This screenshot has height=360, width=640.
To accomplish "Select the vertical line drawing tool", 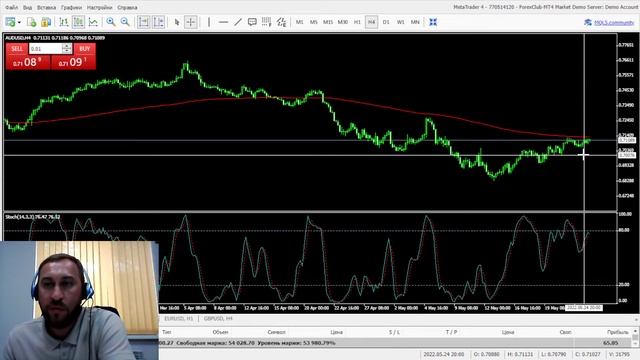I will coord(209,22).
